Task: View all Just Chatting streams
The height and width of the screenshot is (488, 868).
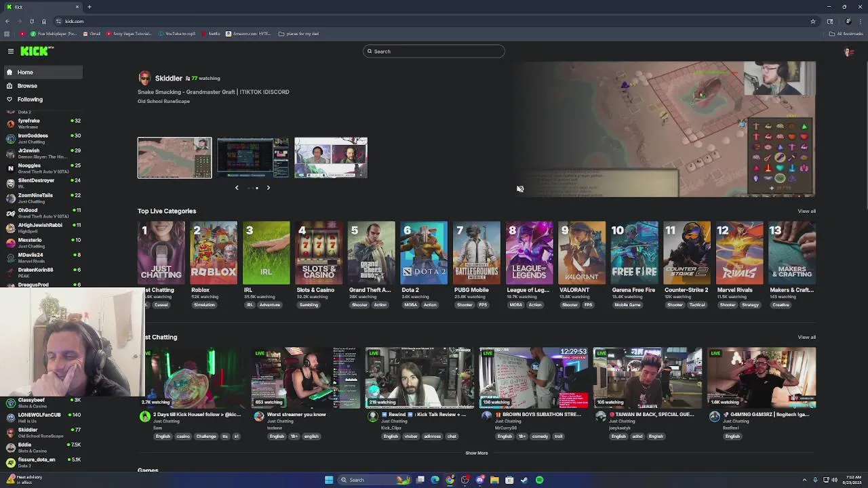Action: [x=806, y=337]
